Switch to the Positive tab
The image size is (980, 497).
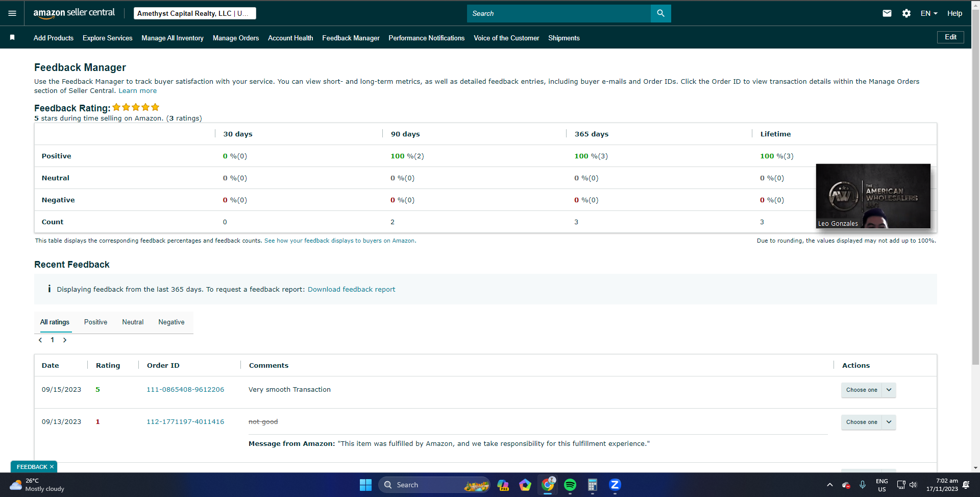tap(95, 322)
